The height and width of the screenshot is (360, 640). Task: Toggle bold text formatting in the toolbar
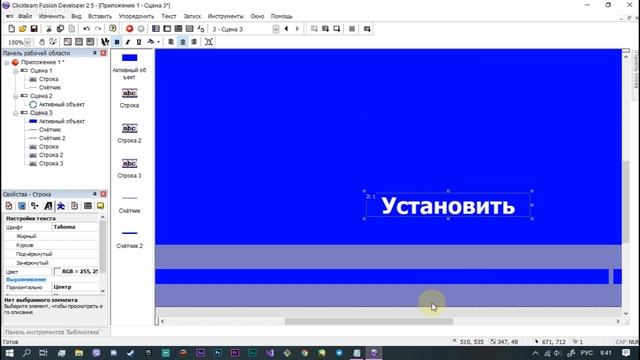[x=117, y=42]
